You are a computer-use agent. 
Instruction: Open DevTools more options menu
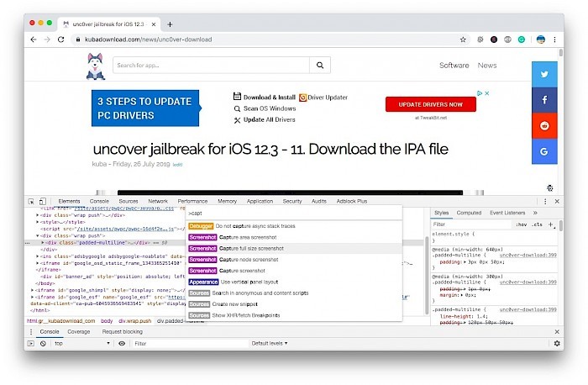coord(545,202)
